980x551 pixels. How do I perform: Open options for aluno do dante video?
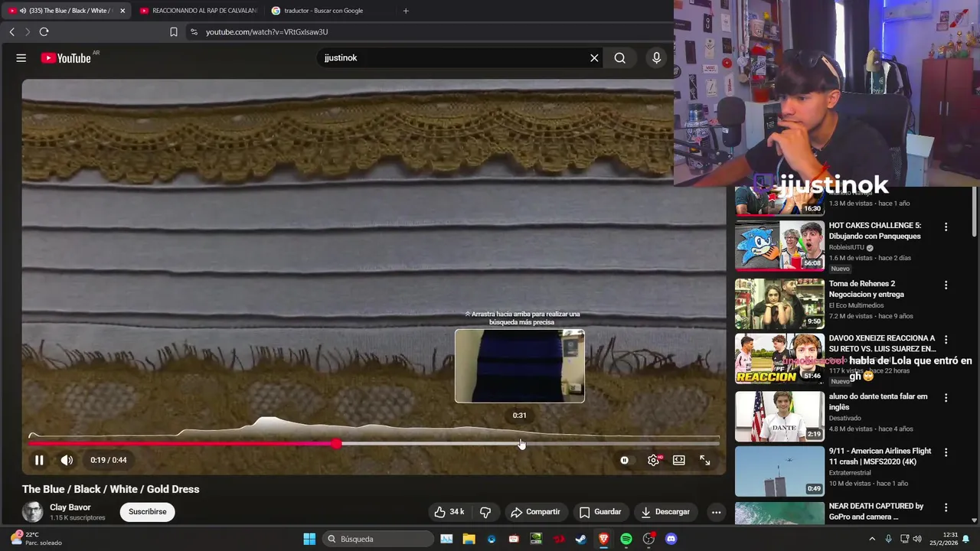(946, 398)
